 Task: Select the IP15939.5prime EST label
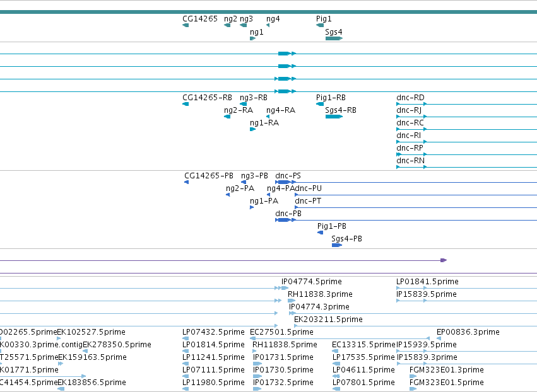(427, 345)
